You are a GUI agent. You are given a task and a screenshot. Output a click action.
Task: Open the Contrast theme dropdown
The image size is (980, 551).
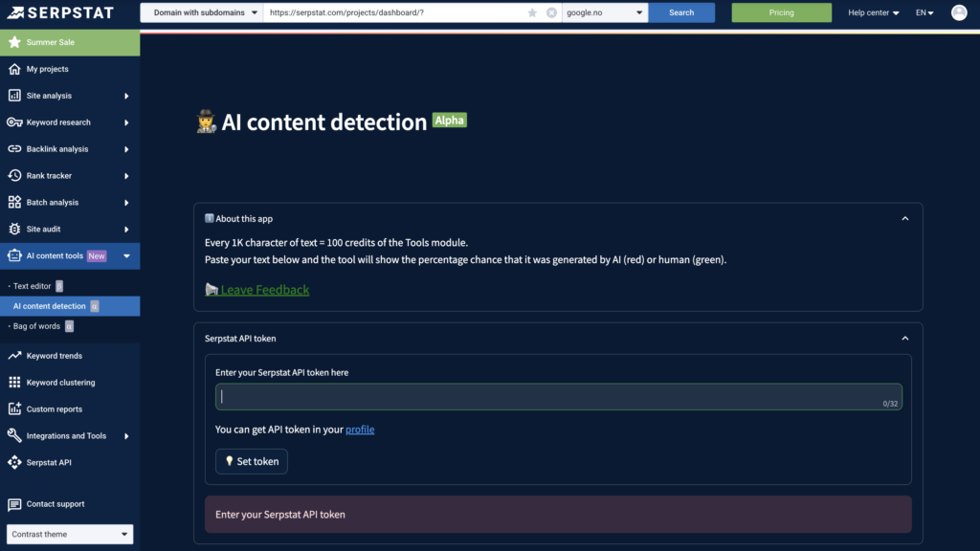pos(70,534)
